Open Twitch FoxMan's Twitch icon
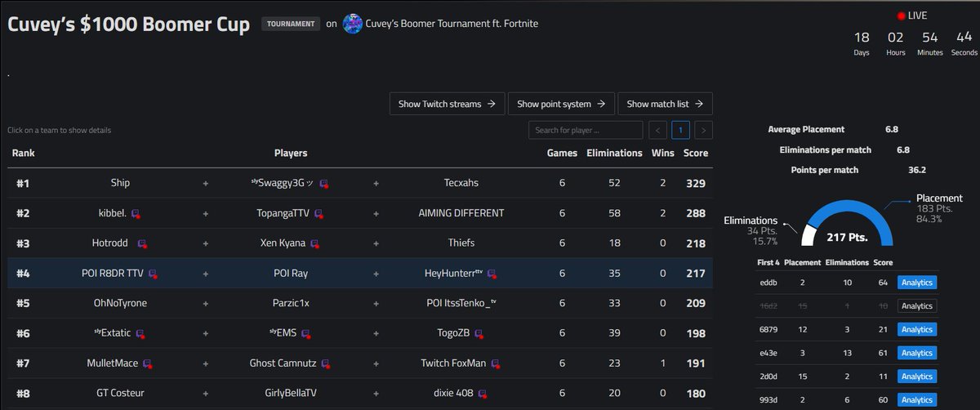The image size is (980, 410). [495, 363]
